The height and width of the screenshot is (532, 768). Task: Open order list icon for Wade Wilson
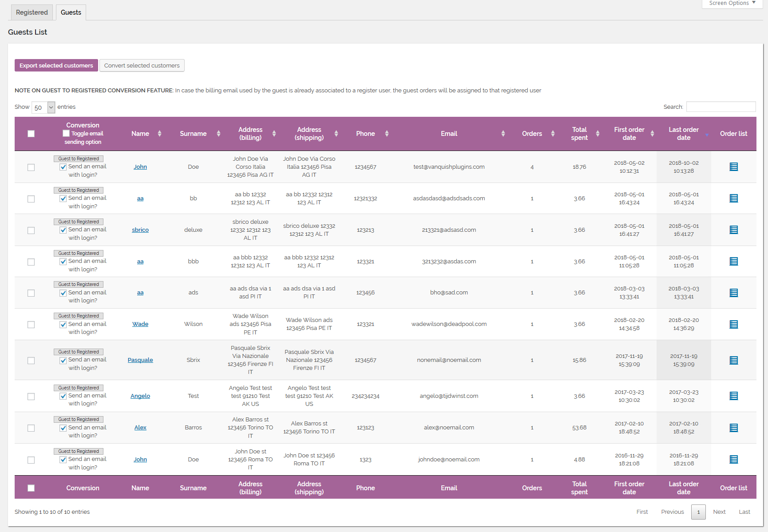point(733,324)
